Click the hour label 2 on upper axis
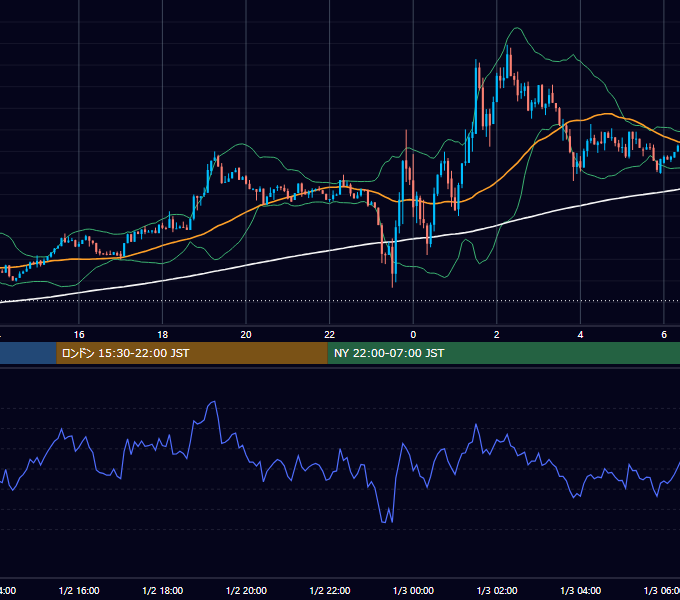Image resolution: width=680 pixels, height=600 pixels. click(x=497, y=335)
